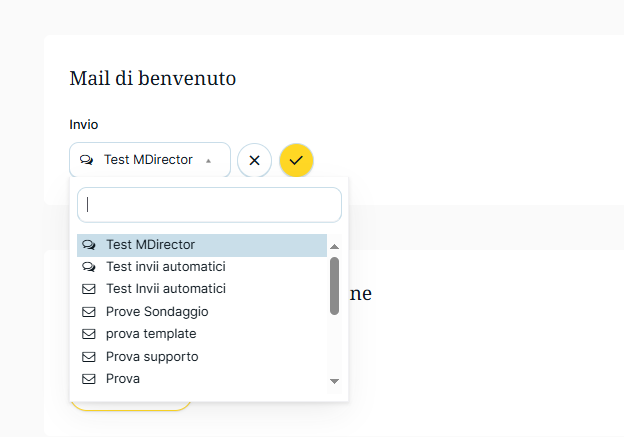Click the X cancel icon button
The image size is (624, 437).
coord(254,160)
